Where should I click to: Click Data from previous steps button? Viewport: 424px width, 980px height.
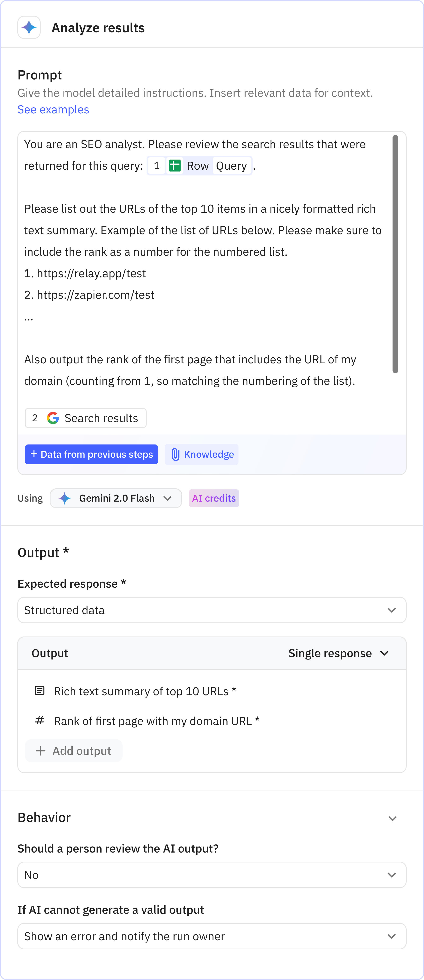[x=91, y=454]
